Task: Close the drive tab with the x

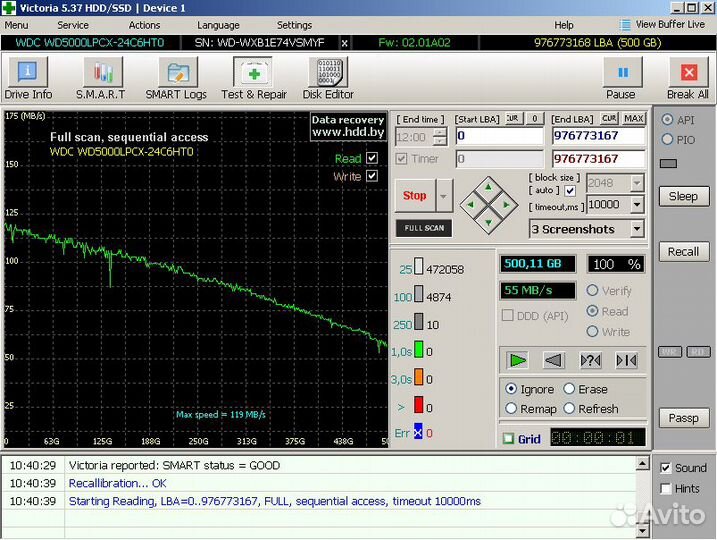Action: 344,43
